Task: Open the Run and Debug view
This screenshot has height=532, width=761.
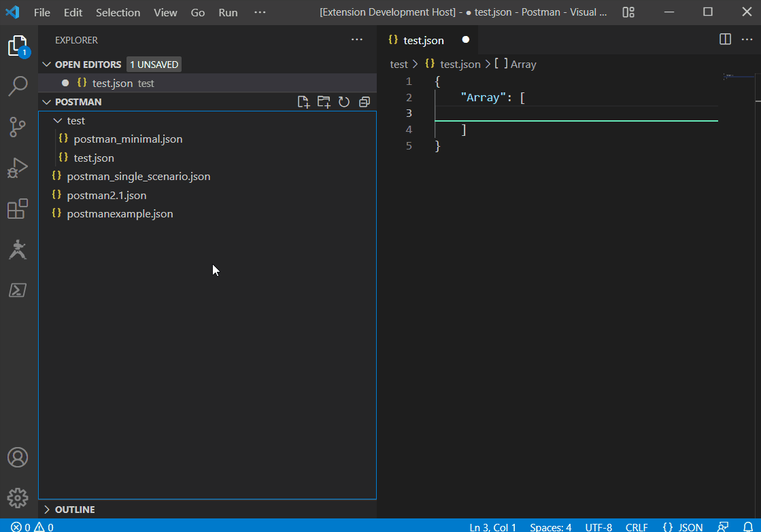Action: (x=18, y=168)
